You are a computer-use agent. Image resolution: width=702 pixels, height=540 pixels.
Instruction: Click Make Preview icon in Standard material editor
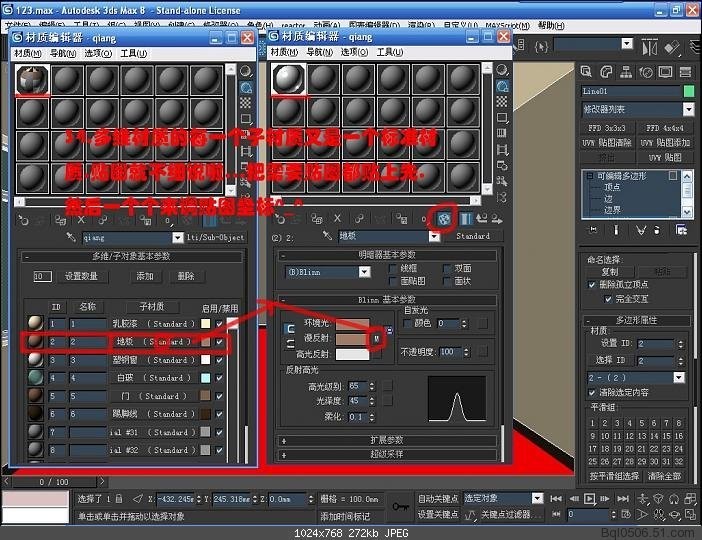pos(502,150)
